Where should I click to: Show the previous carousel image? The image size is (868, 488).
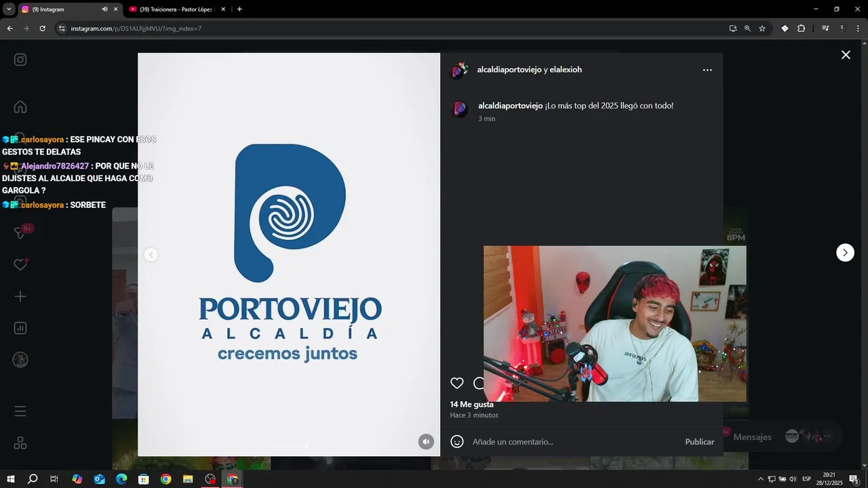coord(151,255)
